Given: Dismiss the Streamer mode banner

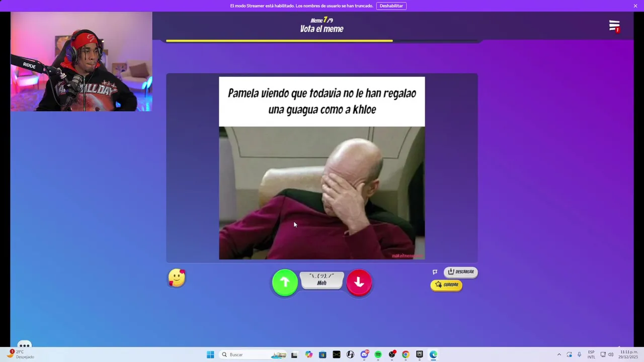Looking at the screenshot, I should pyautogui.click(x=635, y=6).
